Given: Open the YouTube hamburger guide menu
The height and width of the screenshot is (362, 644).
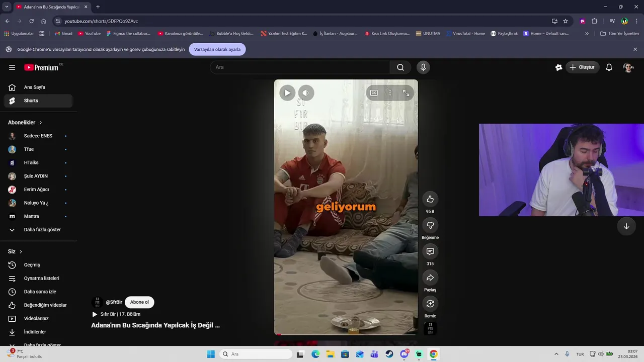Looking at the screenshot, I should pyautogui.click(x=12, y=67).
